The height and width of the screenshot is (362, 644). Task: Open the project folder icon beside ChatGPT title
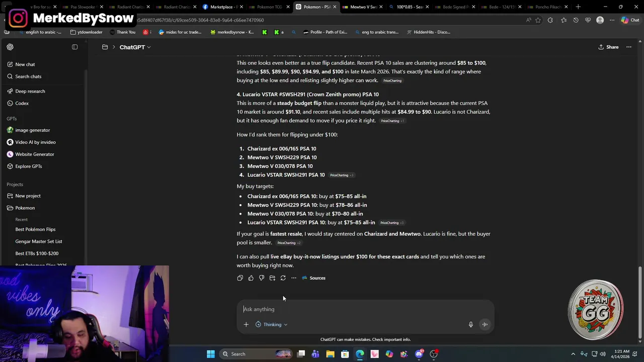tap(105, 47)
